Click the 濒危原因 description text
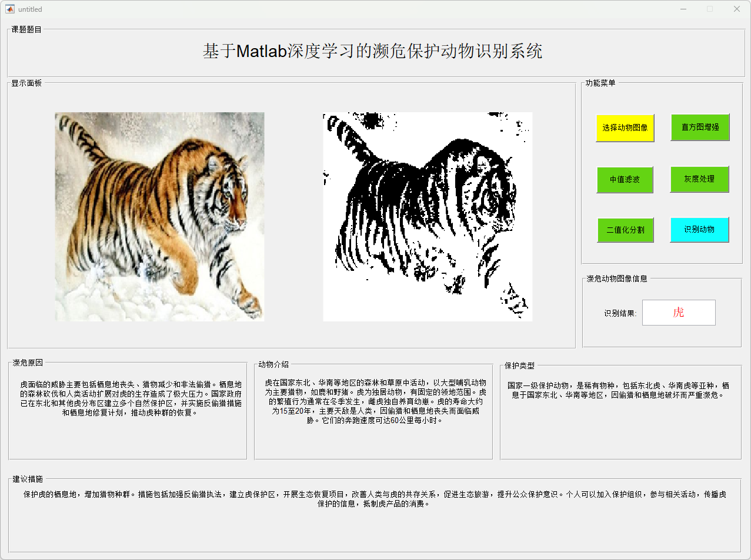Screen dimensions: 751x560 point(131,398)
